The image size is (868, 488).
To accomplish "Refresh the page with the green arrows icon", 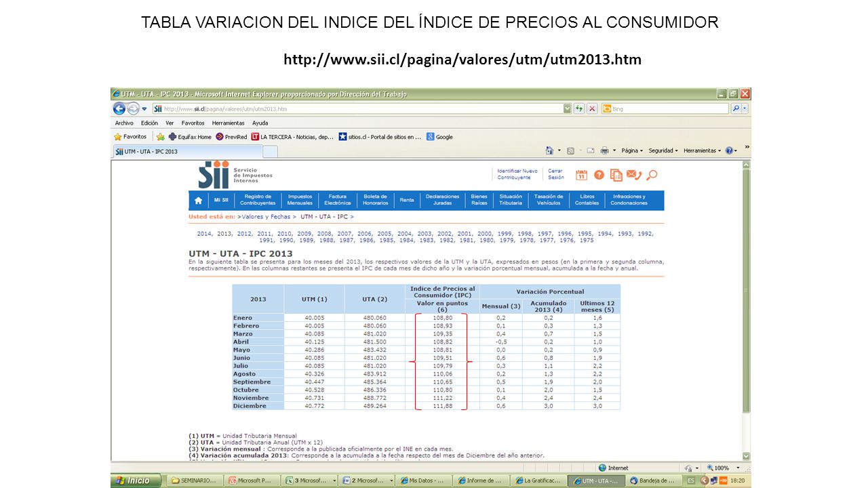I will (579, 108).
